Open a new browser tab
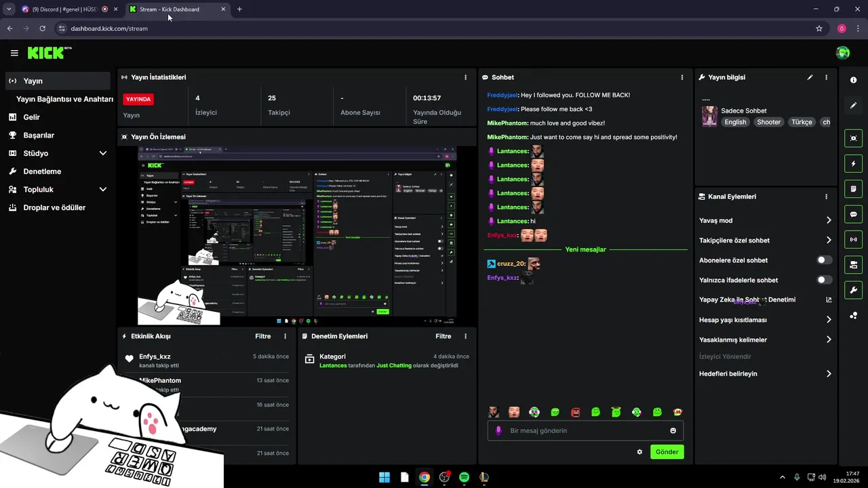Image resolution: width=868 pixels, height=488 pixels. (x=239, y=9)
